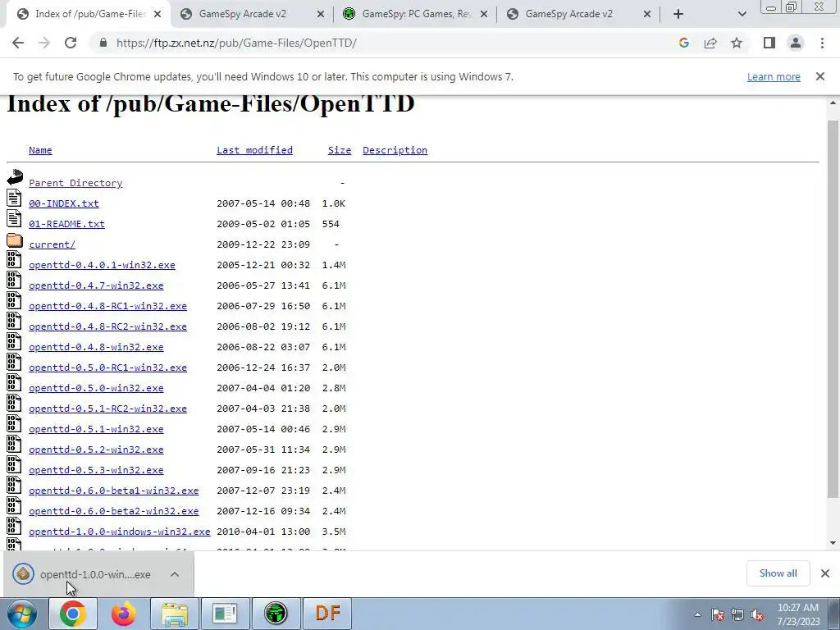Image resolution: width=840 pixels, height=630 pixels.
Task: Expand the tab search chevron
Action: (x=742, y=14)
